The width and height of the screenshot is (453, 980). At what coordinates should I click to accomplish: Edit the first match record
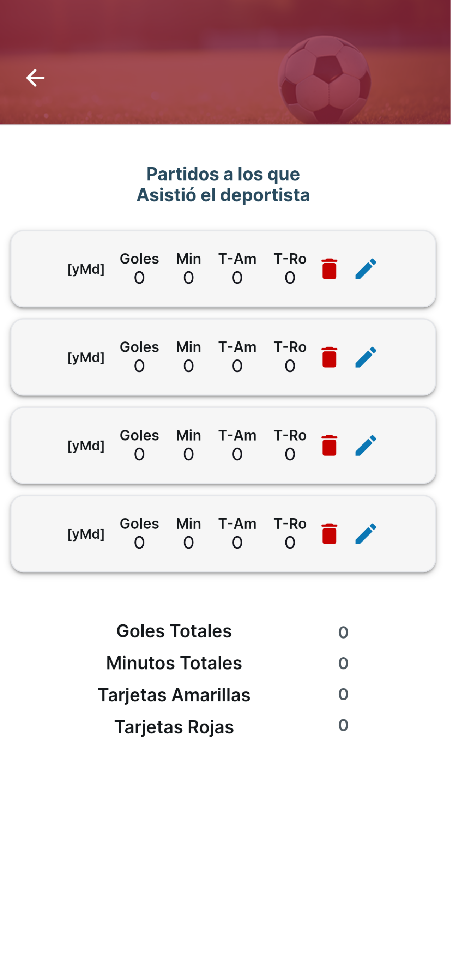pyautogui.click(x=366, y=269)
